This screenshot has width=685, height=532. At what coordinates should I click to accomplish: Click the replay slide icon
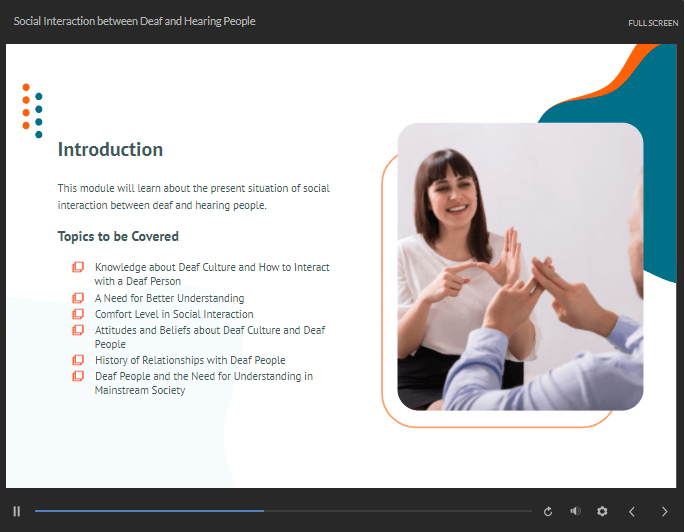pyautogui.click(x=548, y=511)
